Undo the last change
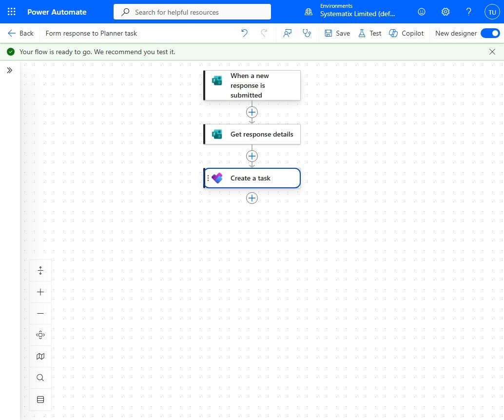This screenshot has height=420, width=504. click(245, 33)
